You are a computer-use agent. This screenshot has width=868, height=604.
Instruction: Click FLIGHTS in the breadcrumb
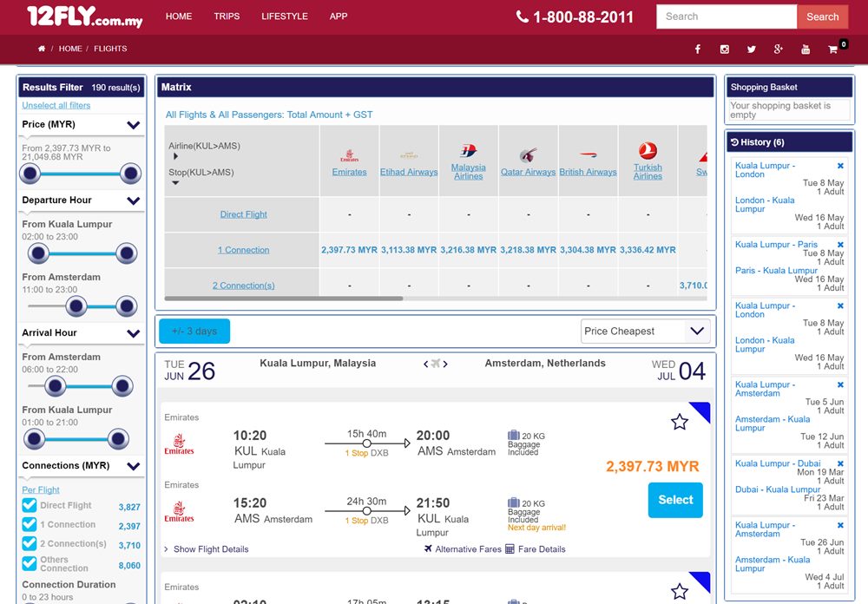(110, 49)
